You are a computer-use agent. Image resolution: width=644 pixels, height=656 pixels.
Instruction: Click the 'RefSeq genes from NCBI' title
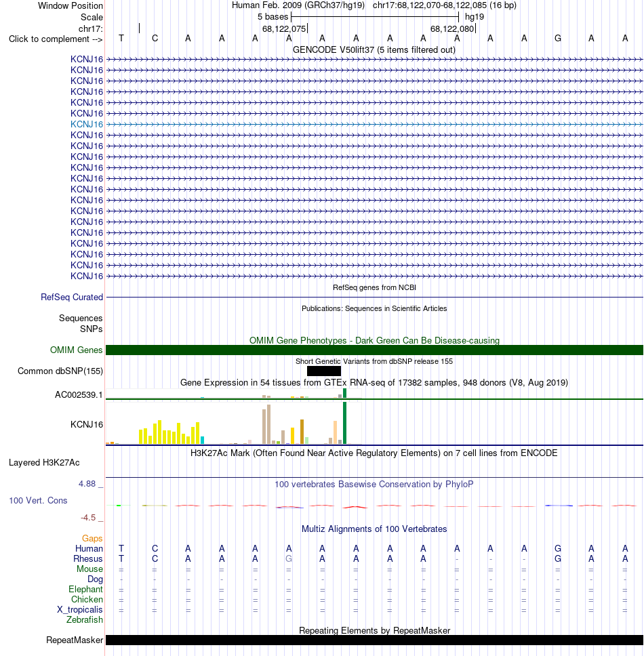tap(374, 287)
